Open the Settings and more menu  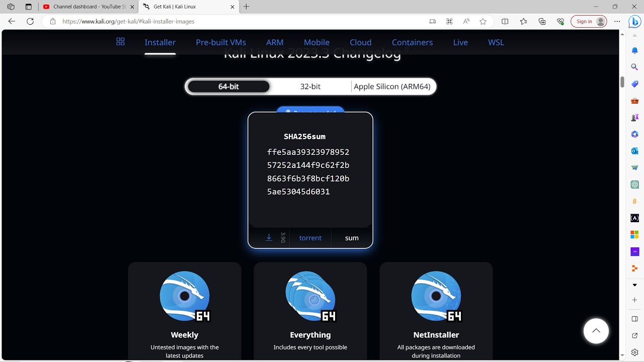click(616, 22)
